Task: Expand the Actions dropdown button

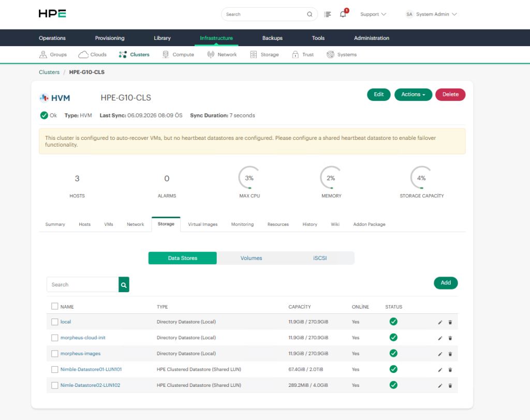Action: [413, 95]
